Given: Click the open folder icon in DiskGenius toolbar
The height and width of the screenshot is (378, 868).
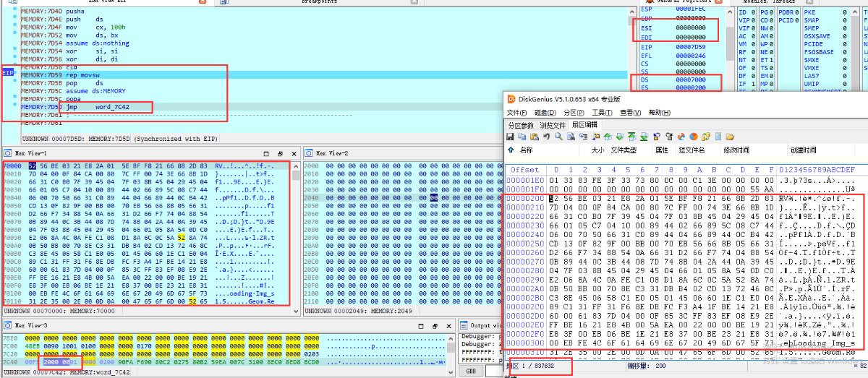Looking at the screenshot, I should [731, 136].
